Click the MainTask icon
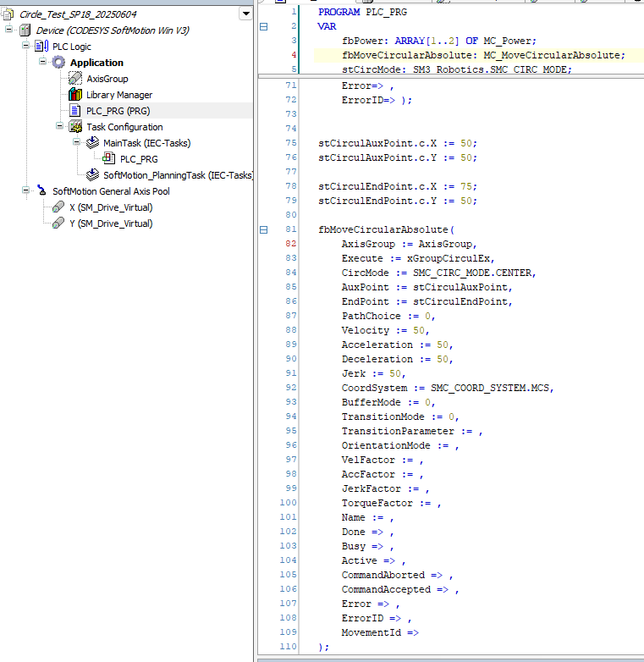Screen dimensions: 644x662 (92, 143)
